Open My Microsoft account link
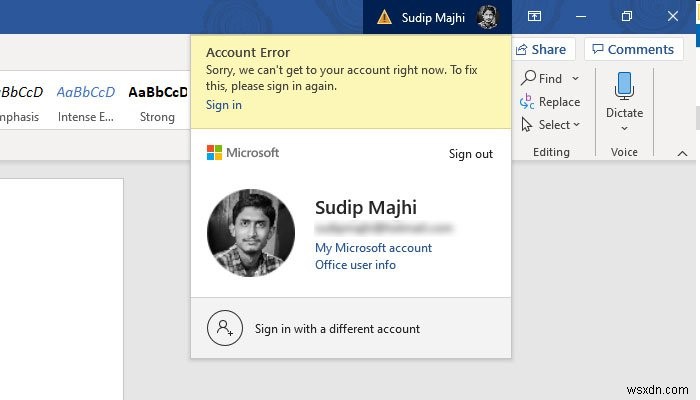Screen dimensions: 700x400 373,248
